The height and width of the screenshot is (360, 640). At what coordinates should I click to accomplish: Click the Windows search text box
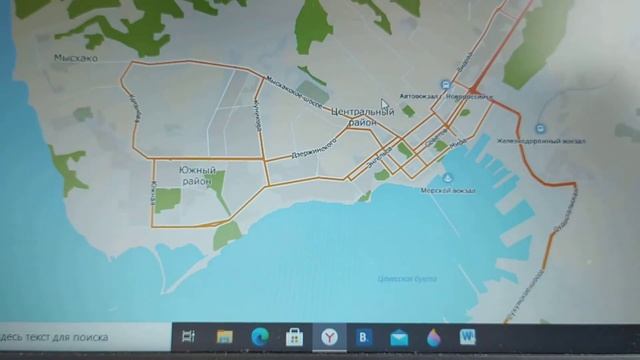click(85, 337)
